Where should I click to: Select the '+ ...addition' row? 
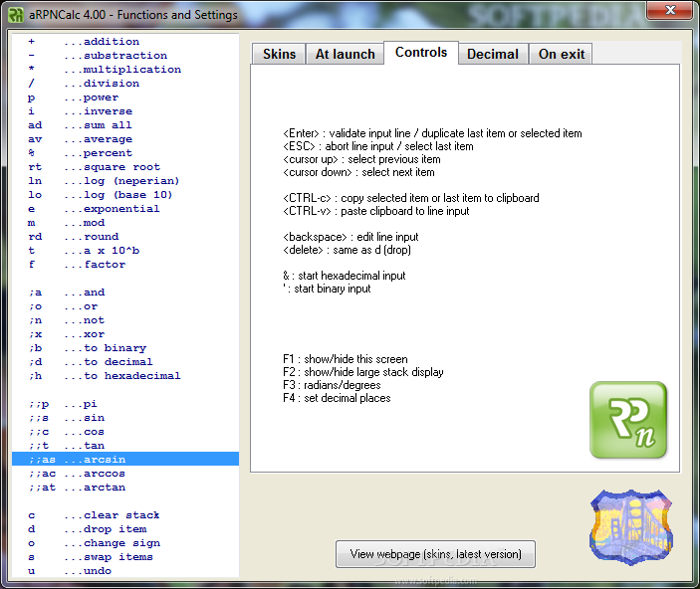tap(125, 42)
